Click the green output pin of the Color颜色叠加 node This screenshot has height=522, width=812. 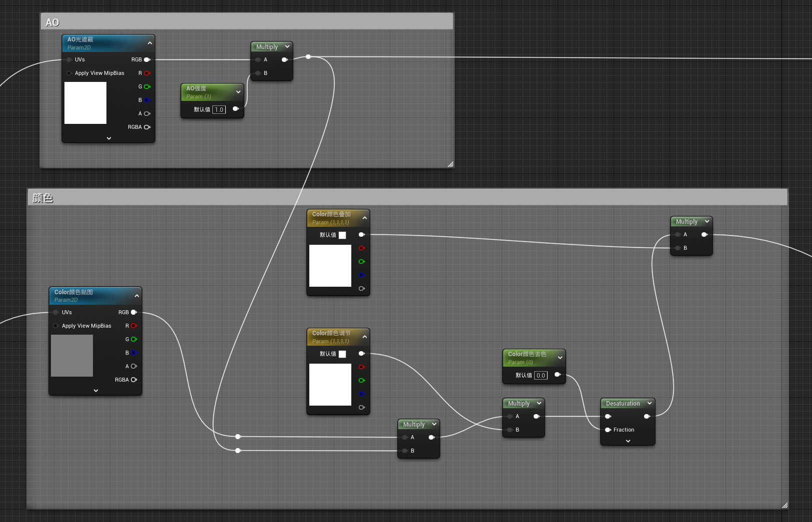[362, 261]
